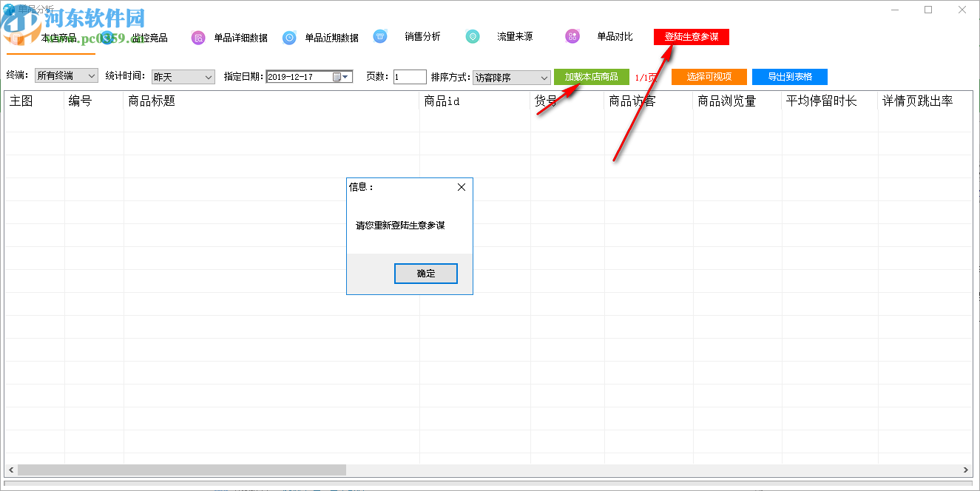
Task: Export data with the blue 导出到表格 button
Action: [x=788, y=76]
